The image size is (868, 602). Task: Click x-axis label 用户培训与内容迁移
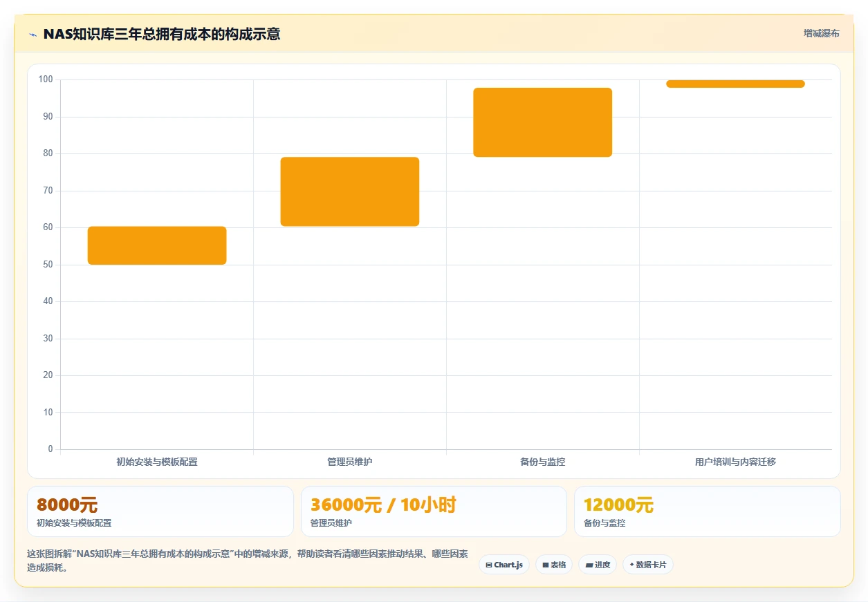point(735,462)
